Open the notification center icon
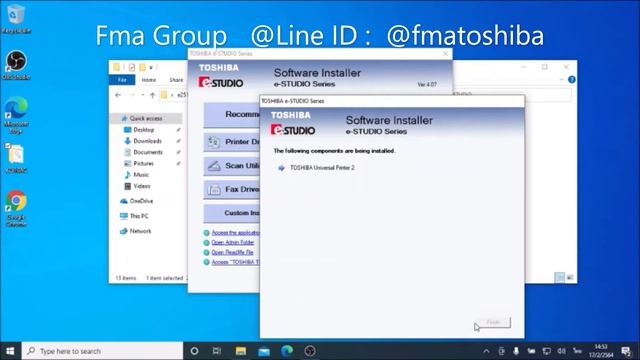The width and height of the screenshot is (640, 360). [627, 351]
